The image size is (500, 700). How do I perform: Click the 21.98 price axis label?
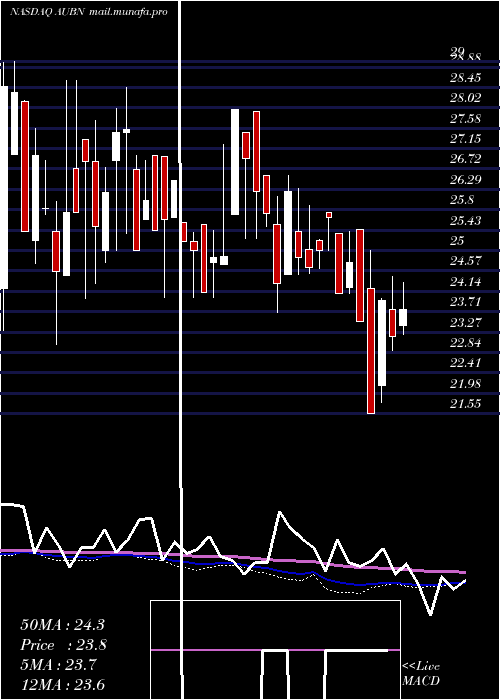coord(465,383)
